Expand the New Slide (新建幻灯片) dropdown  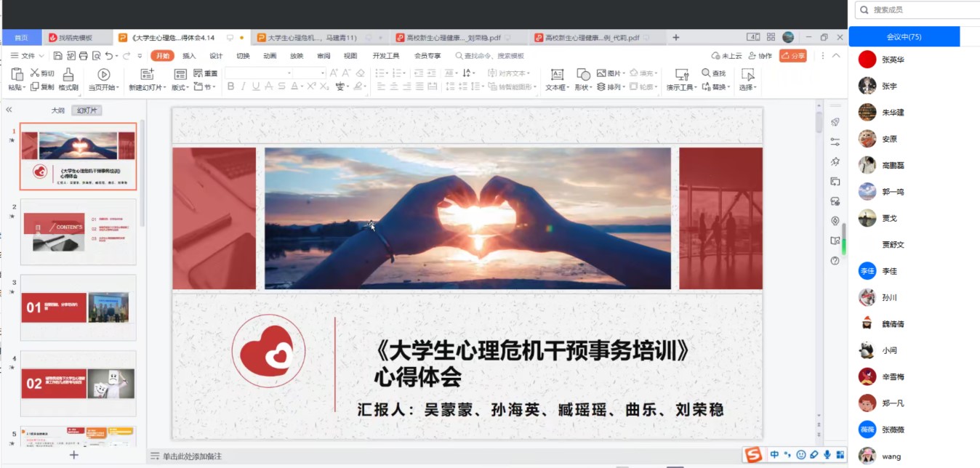tap(164, 87)
